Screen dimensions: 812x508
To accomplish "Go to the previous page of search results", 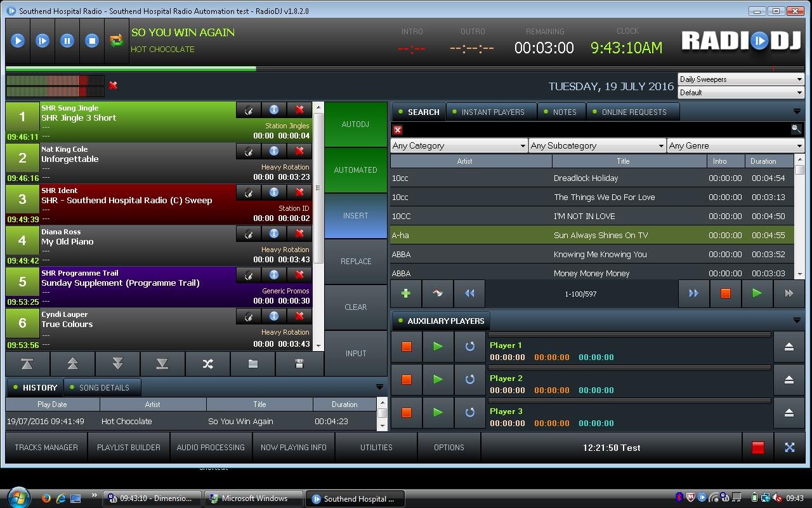I will (x=469, y=293).
